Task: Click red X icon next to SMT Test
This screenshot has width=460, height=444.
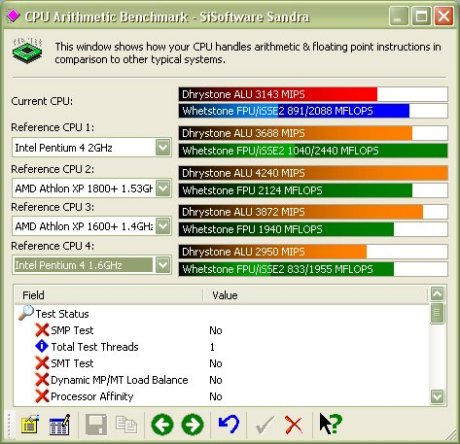Action: coord(42,363)
